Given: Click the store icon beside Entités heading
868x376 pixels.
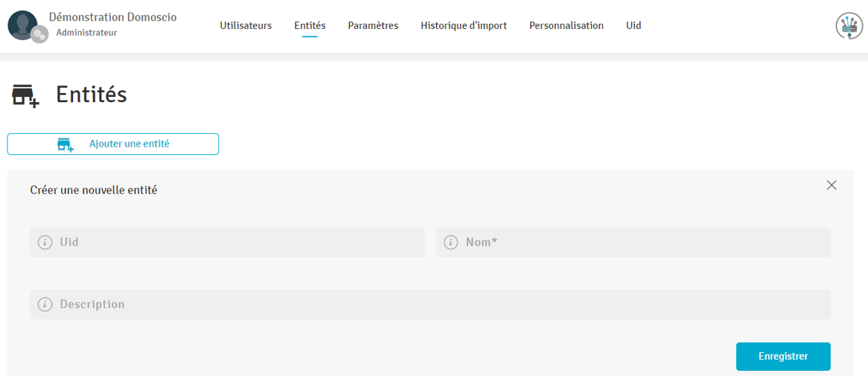Looking at the screenshot, I should pyautogui.click(x=25, y=96).
